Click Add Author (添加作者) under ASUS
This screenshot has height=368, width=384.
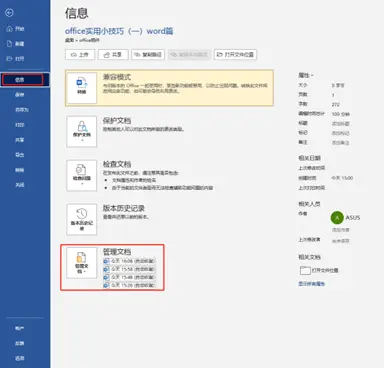tap(340, 230)
